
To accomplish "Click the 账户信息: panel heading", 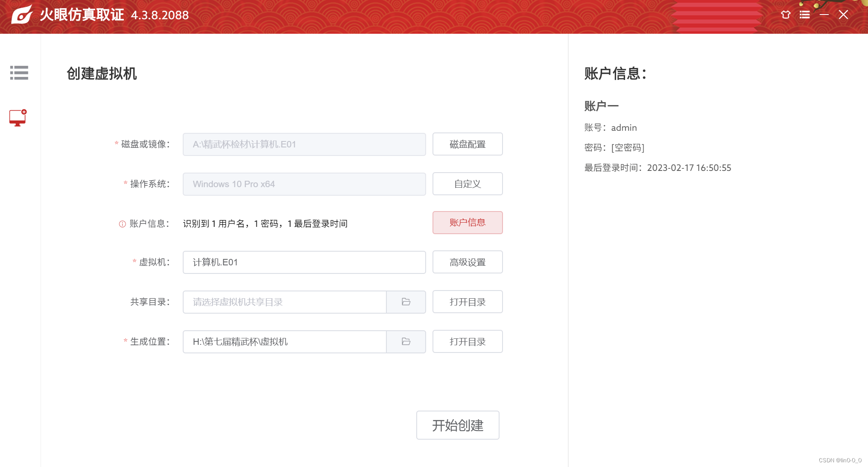I will point(615,73).
